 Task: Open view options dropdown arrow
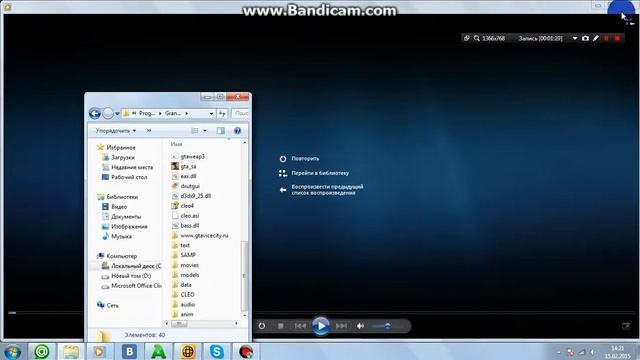point(205,131)
